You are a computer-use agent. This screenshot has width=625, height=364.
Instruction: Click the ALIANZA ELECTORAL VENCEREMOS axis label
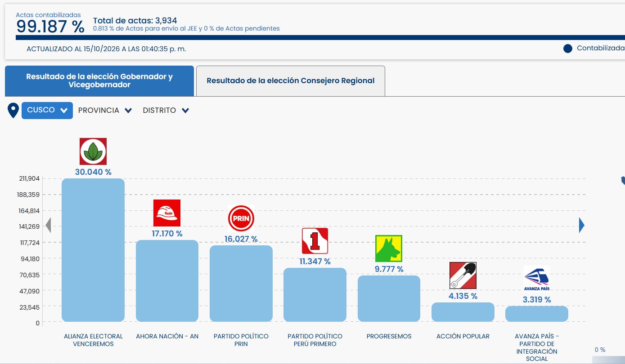point(93,340)
